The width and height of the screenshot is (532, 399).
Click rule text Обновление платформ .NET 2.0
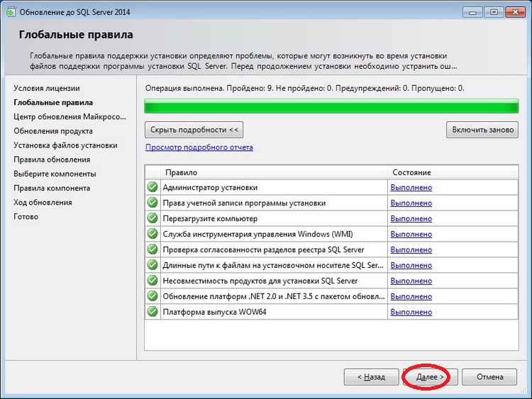[274, 297]
